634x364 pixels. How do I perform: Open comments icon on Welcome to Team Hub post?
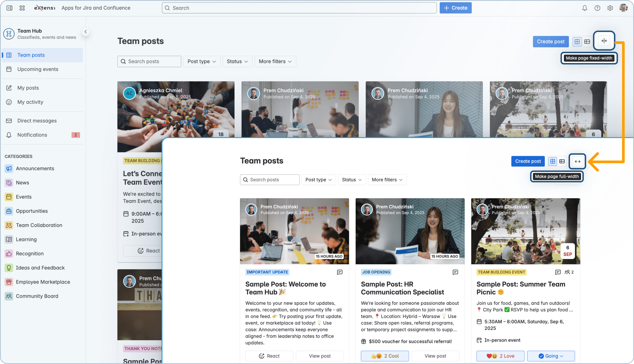(x=340, y=272)
